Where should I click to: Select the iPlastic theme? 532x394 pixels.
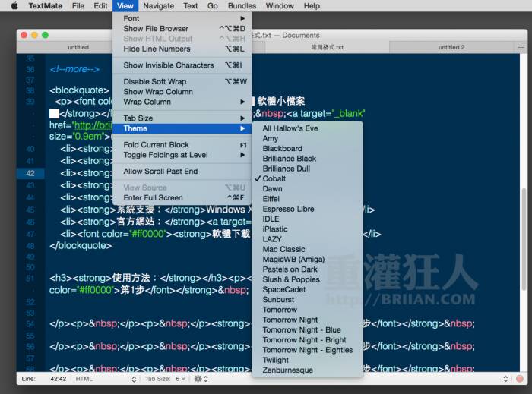[x=307, y=229]
